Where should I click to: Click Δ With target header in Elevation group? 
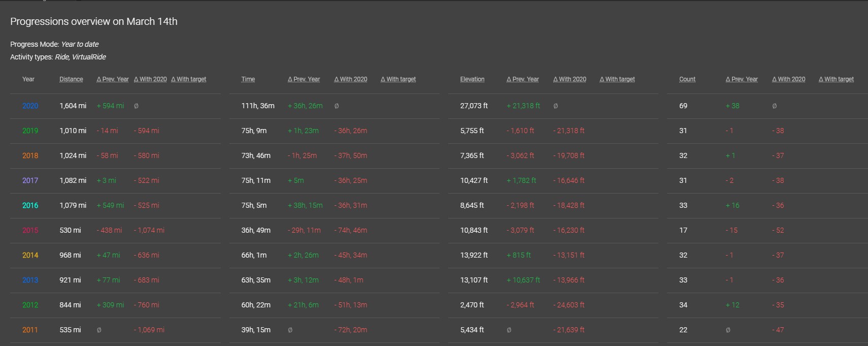point(617,79)
